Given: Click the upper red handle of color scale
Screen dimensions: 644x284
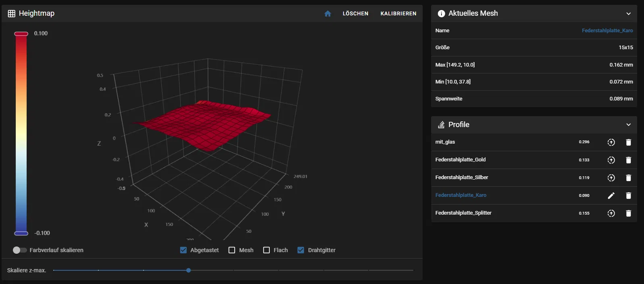Looking at the screenshot, I should (21, 34).
